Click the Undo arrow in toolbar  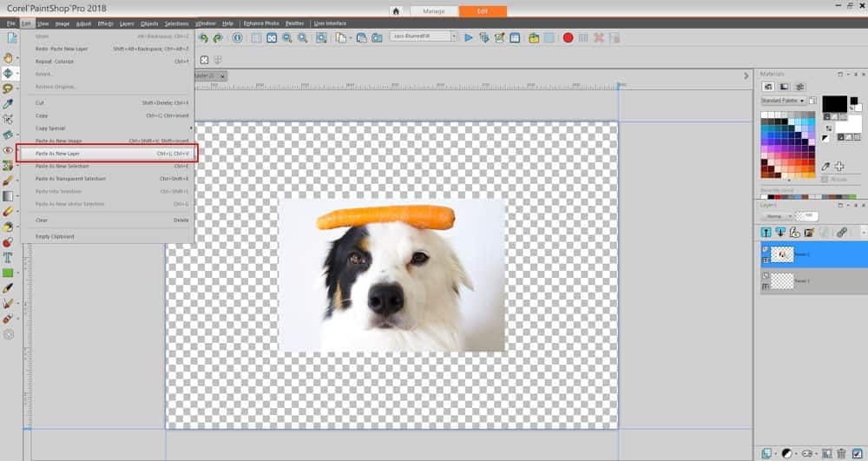203,37
